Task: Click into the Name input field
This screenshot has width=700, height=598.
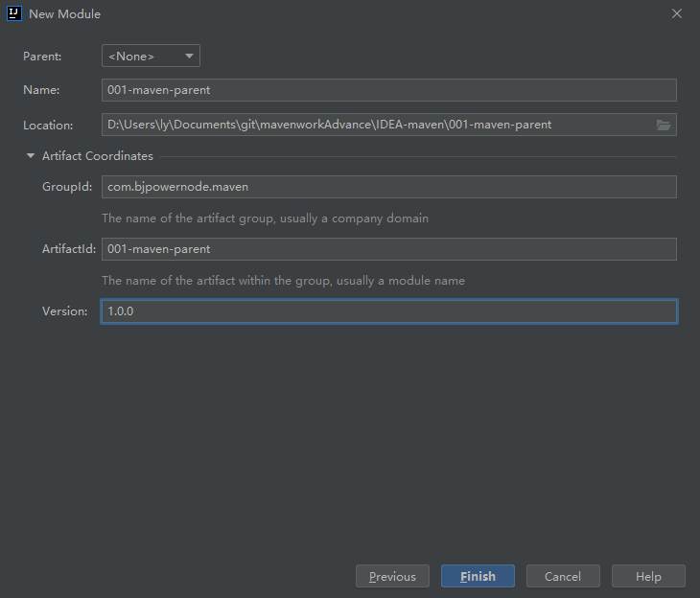Action: [x=389, y=90]
